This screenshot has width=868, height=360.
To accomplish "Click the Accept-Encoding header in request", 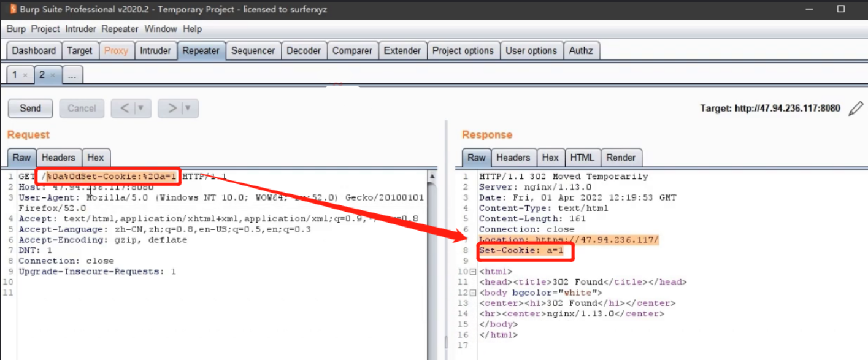I will point(102,240).
